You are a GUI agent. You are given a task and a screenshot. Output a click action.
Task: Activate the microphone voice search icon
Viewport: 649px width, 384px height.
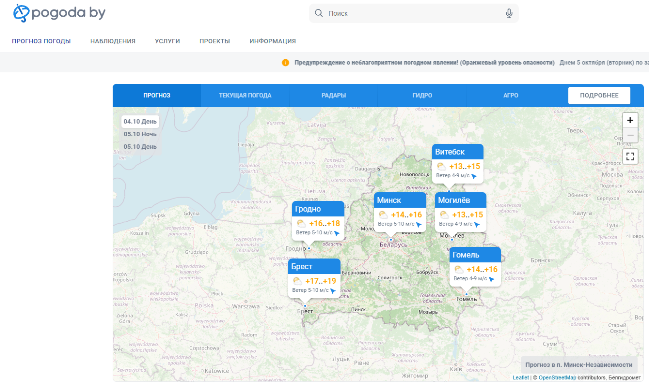pyautogui.click(x=509, y=13)
